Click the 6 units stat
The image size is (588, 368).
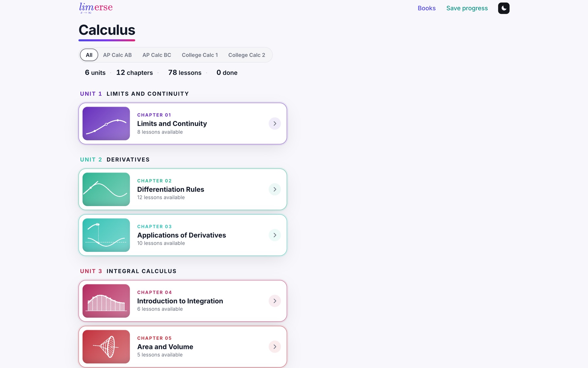tap(95, 73)
